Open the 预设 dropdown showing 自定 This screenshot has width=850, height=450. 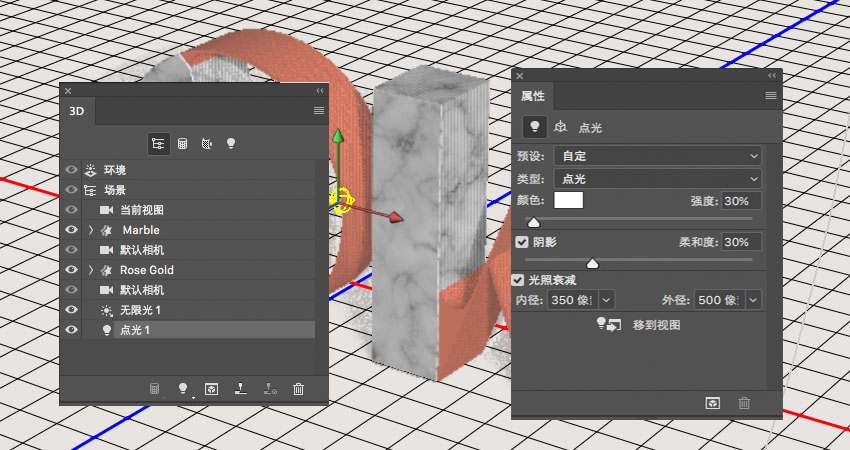658,156
